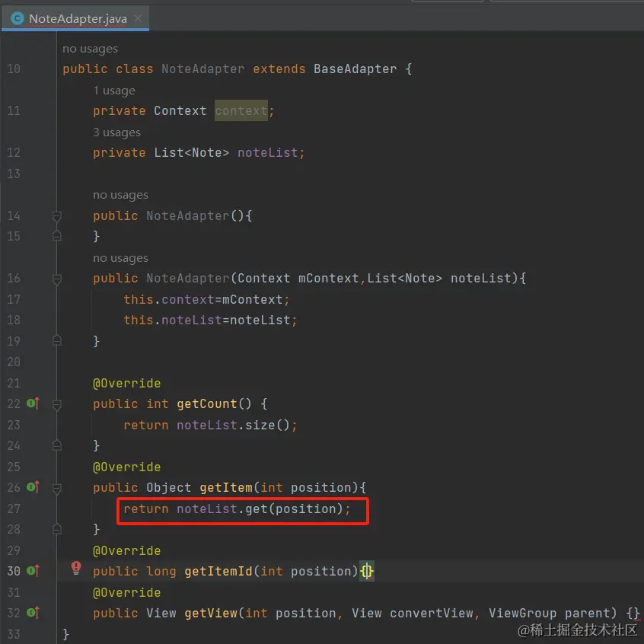The height and width of the screenshot is (644, 644).
Task: Click 'getView' method name on line 32
Action: 211,614
